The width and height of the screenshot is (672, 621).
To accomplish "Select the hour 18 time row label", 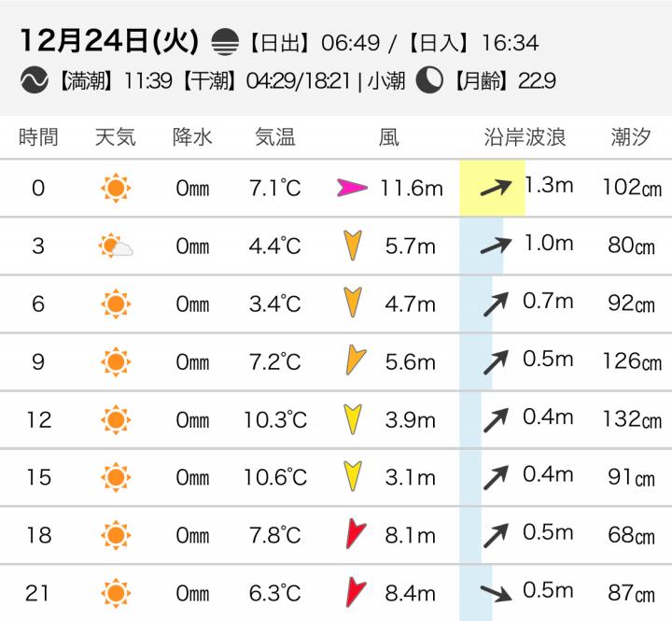I will click(38, 535).
